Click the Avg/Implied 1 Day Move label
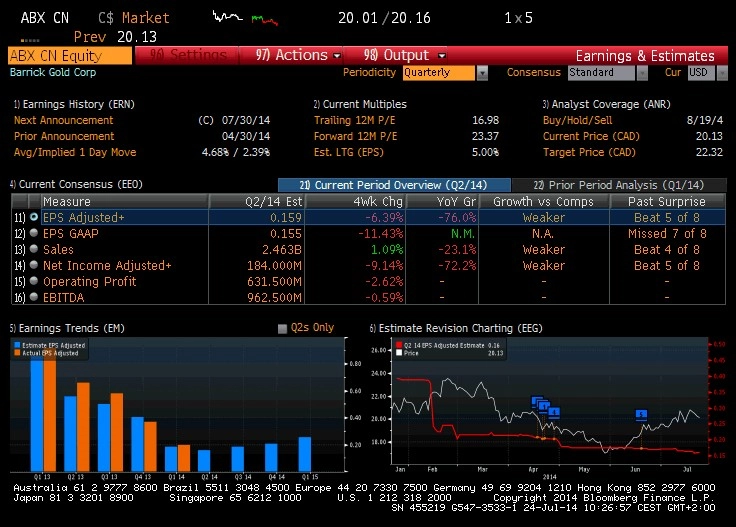The image size is (736, 527). point(75,152)
